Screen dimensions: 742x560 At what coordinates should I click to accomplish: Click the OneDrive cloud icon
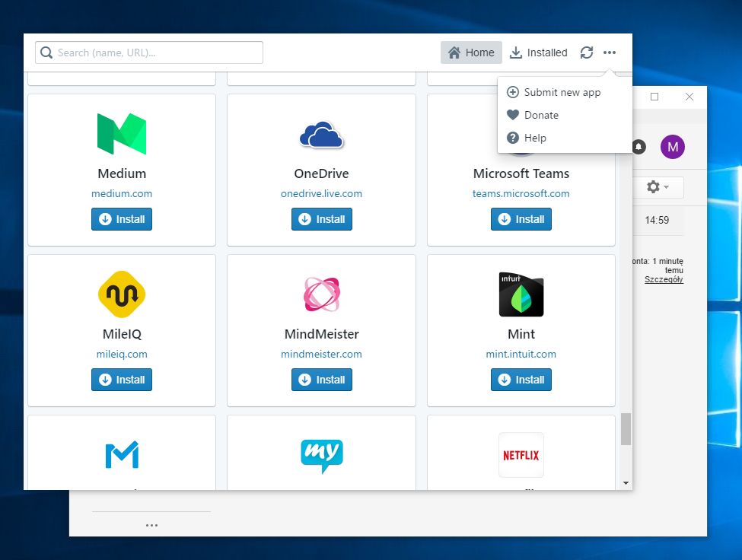321,135
